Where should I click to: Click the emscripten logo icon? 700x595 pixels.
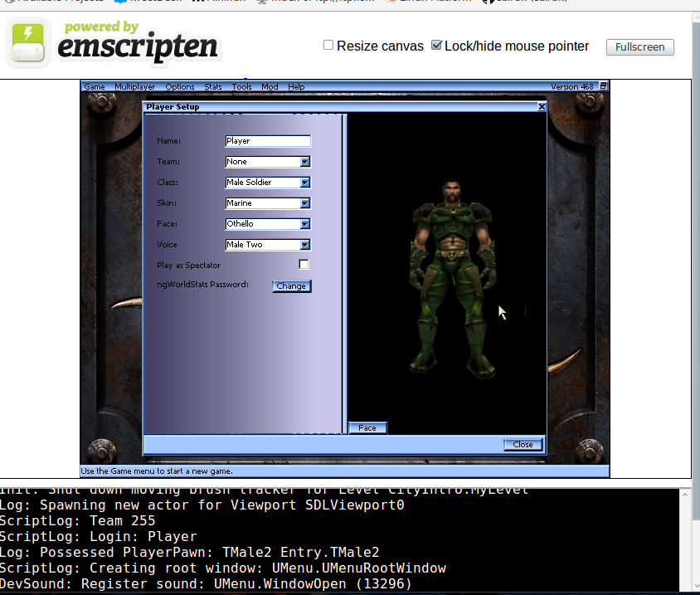[x=27, y=41]
